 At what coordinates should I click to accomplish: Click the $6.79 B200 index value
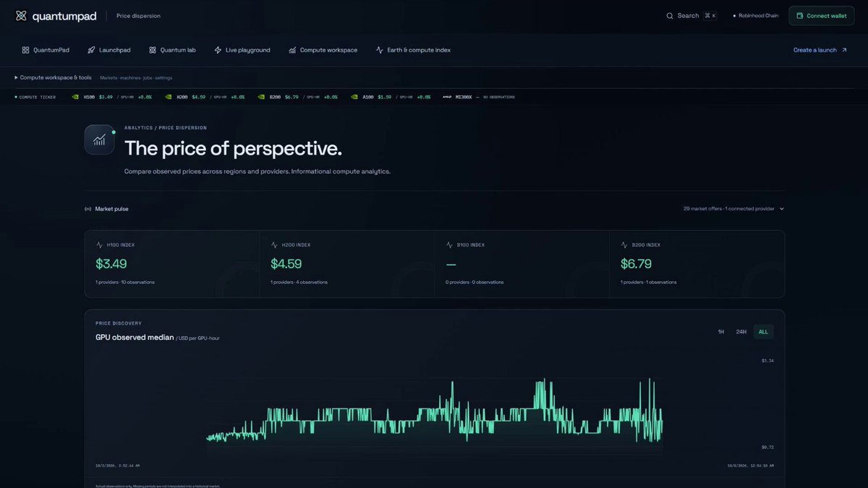point(637,264)
